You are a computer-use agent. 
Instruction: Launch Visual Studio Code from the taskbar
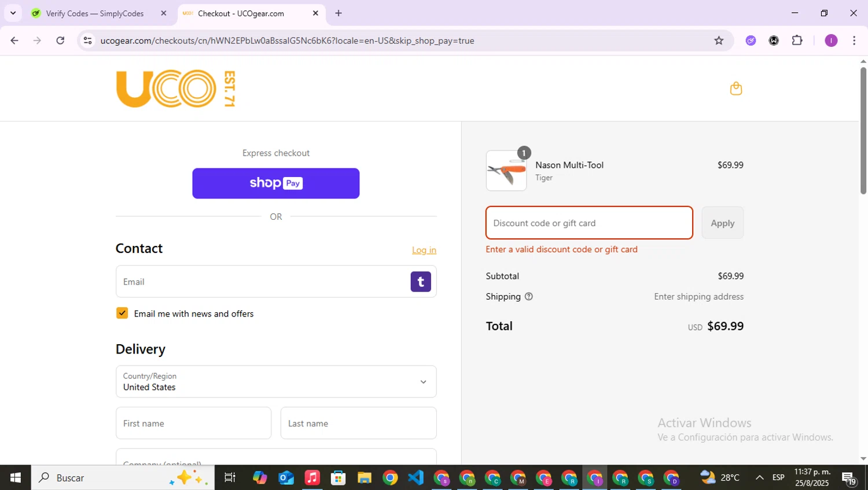[x=415, y=478]
